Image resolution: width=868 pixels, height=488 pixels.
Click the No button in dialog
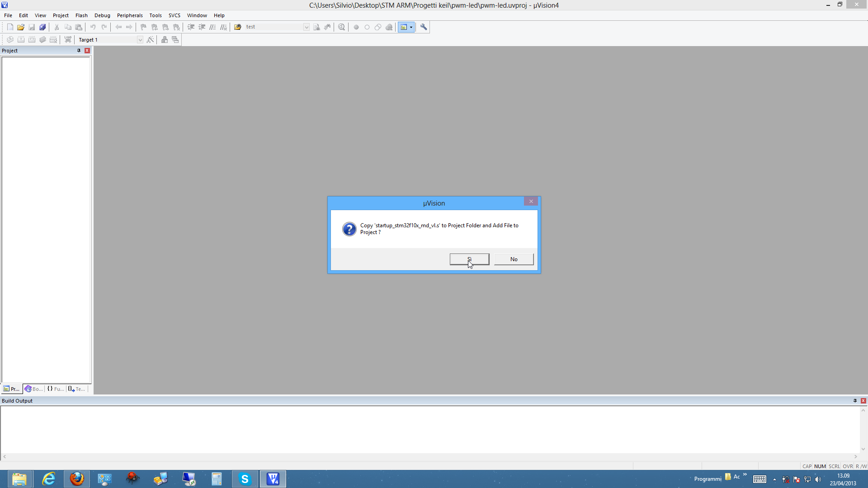[x=514, y=259]
